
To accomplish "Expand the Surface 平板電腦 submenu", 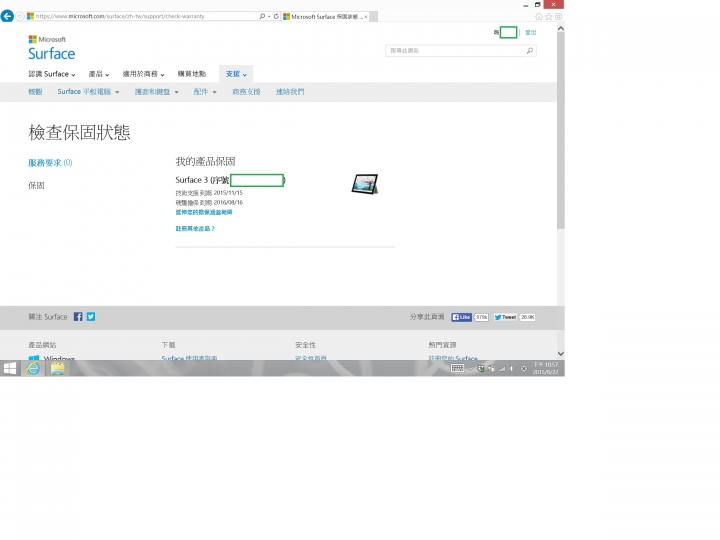I will (88, 92).
